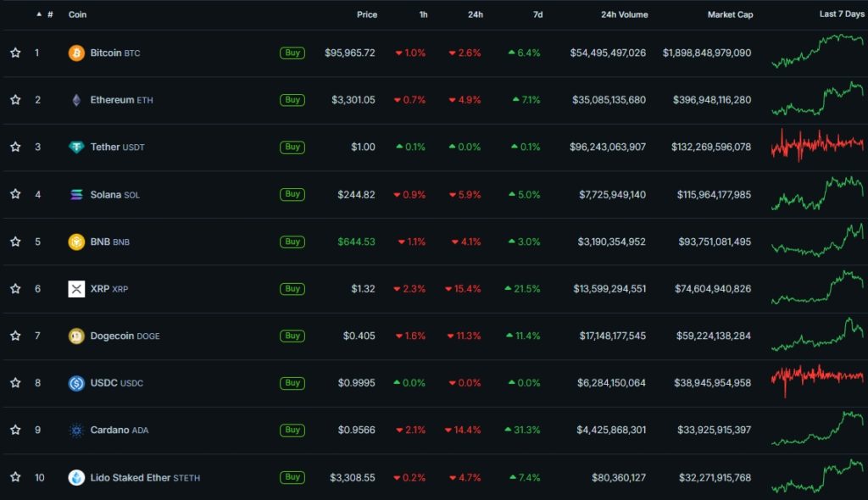This screenshot has width=868, height=500.
Task: Click the Last 7 Days column header
Action: [x=842, y=14]
